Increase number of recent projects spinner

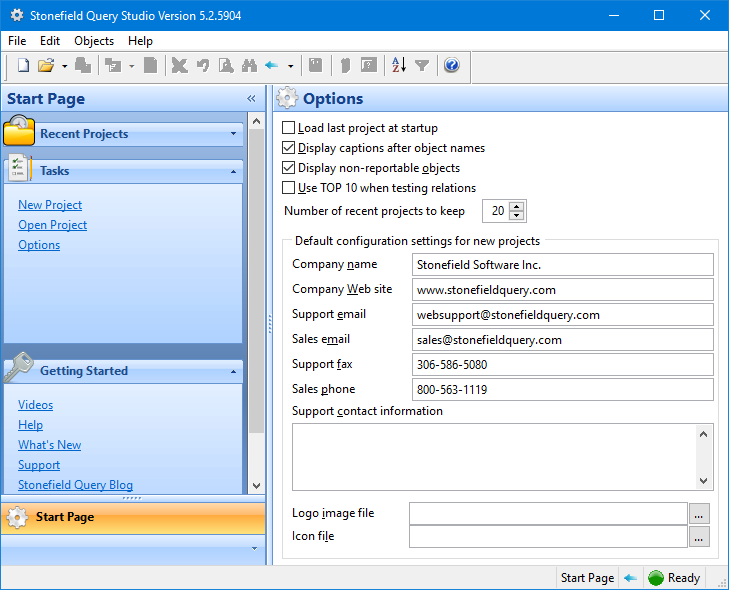[517, 207]
